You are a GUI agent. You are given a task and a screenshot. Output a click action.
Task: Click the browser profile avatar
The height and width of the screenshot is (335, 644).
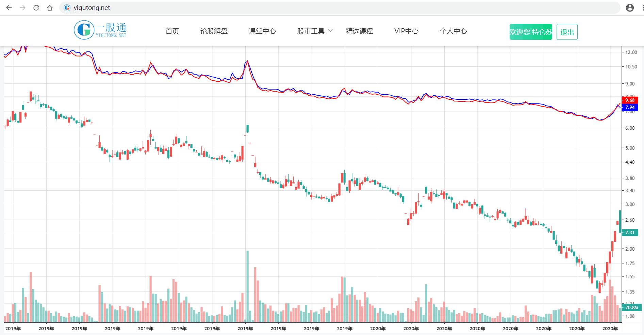[630, 7]
